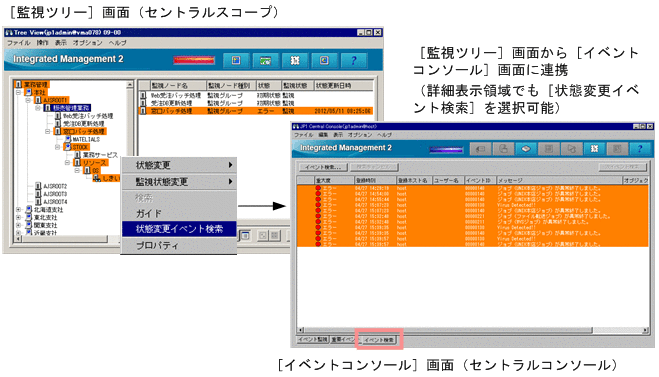This screenshot has width=659, height=377.
Task: Collapse the STOCK tree node
Action: coord(58,147)
